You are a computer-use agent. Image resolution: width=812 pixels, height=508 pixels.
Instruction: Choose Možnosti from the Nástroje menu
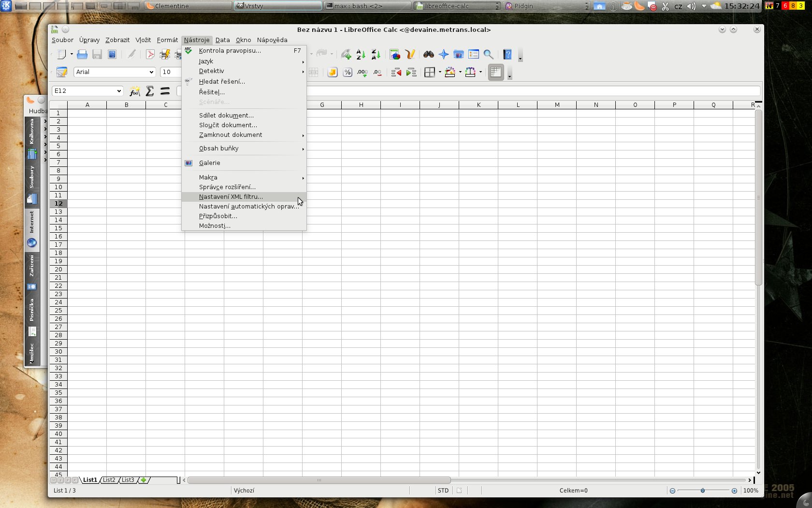coord(215,226)
